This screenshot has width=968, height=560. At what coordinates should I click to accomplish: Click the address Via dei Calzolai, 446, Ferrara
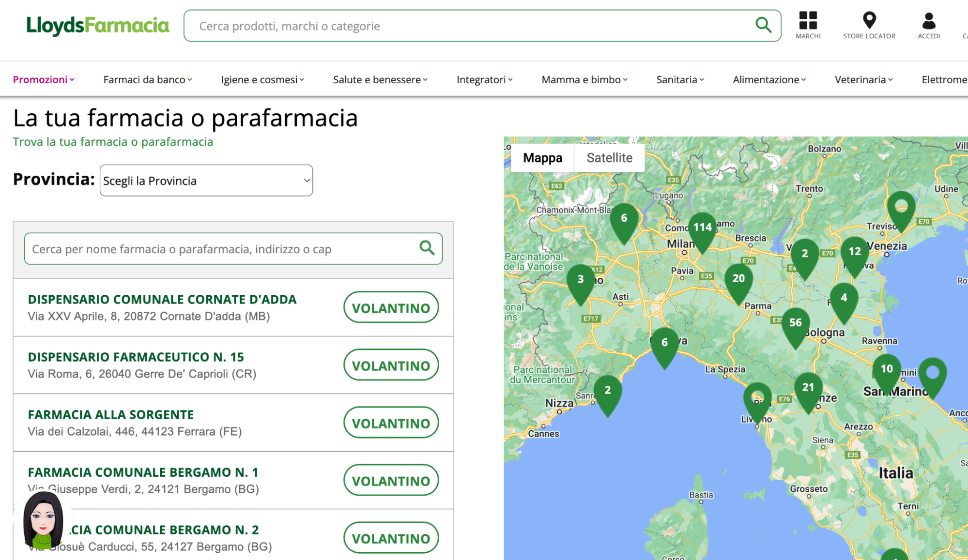tap(135, 431)
